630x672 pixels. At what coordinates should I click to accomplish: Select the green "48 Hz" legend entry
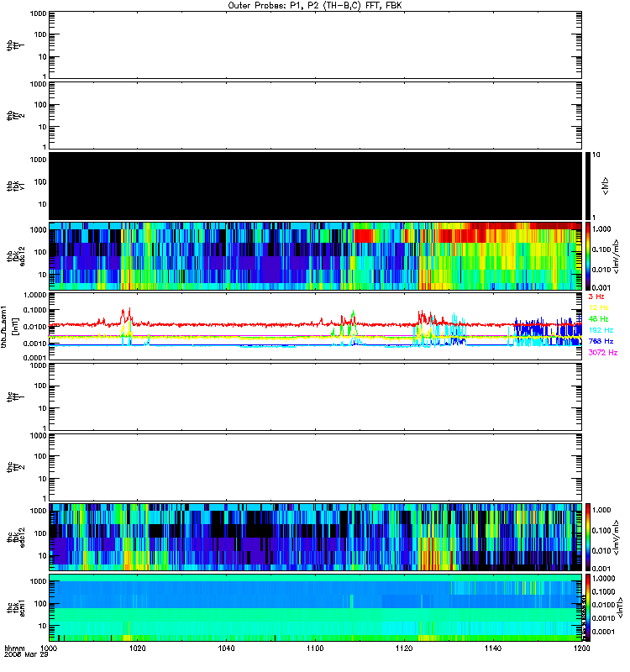point(598,319)
